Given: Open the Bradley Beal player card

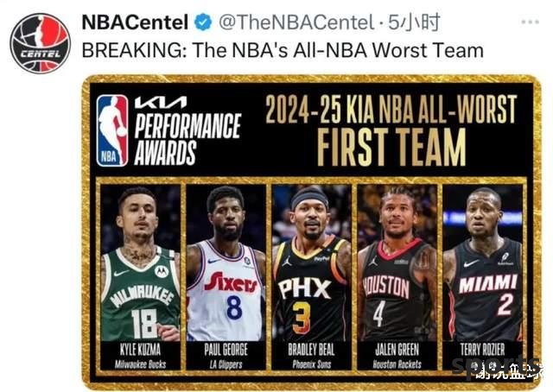Looking at the screenshot, I should 311,277.
